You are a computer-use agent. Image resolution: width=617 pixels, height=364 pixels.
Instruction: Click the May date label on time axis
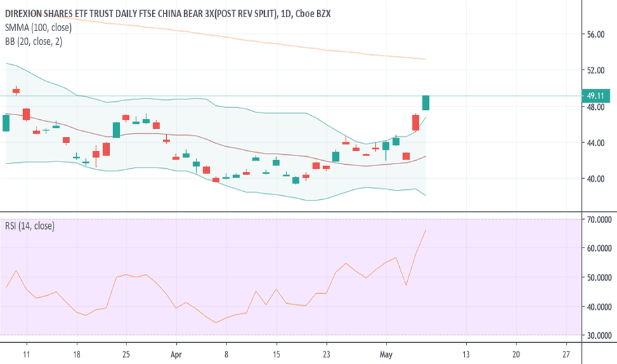click(x=386, y=355)
